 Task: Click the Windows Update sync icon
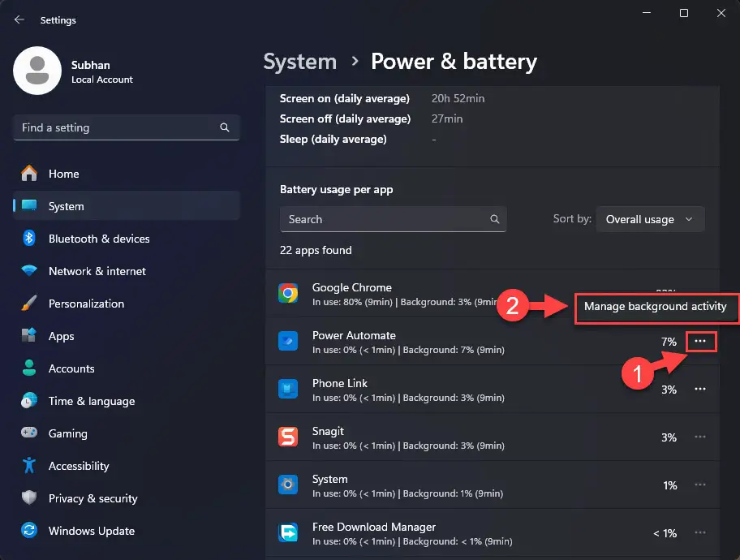coord(28,530)
